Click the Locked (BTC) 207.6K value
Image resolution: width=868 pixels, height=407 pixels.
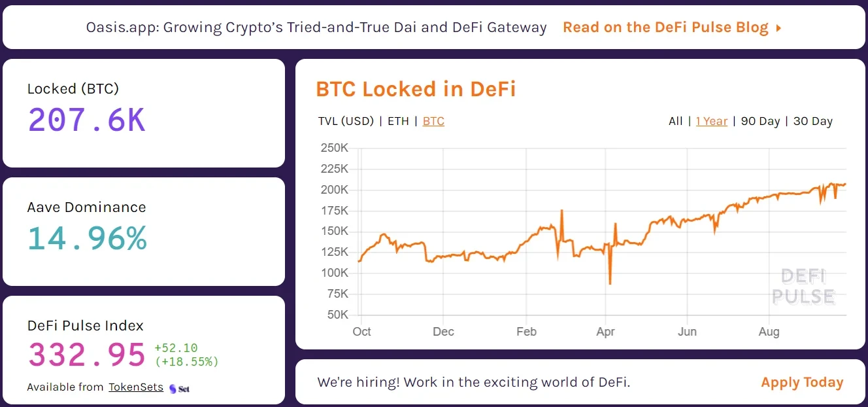tap(86, 120)
